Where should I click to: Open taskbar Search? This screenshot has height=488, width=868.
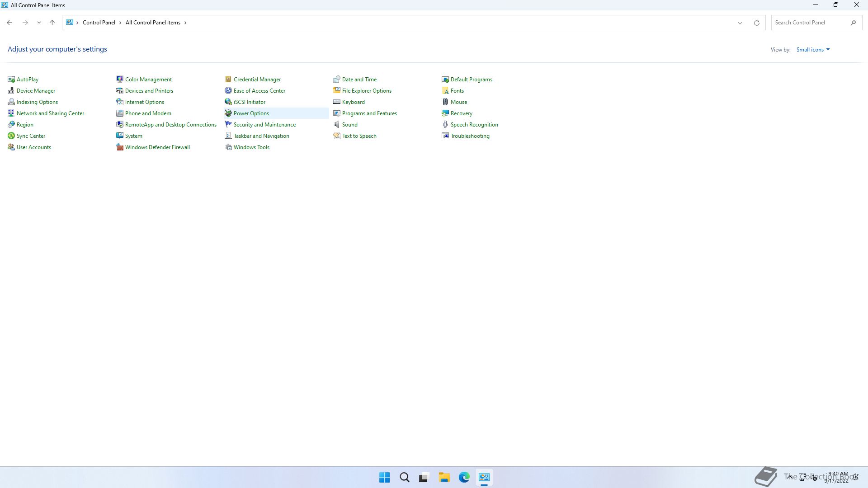[405, 477]
